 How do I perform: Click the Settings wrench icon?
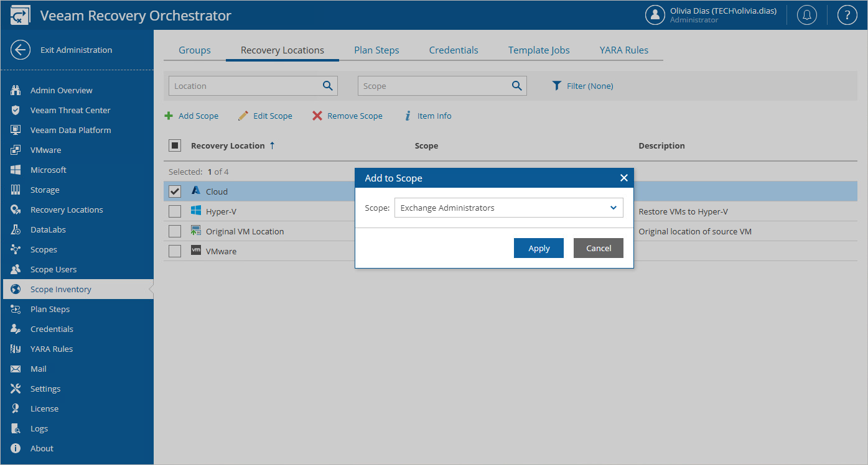[x=16, y=389]
